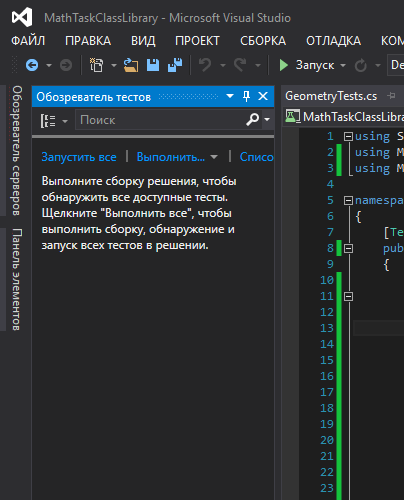The height and width of the screenshot is (500, 404).
Task: Open the СБОРКА menu
Action: [x=263, y=41]
